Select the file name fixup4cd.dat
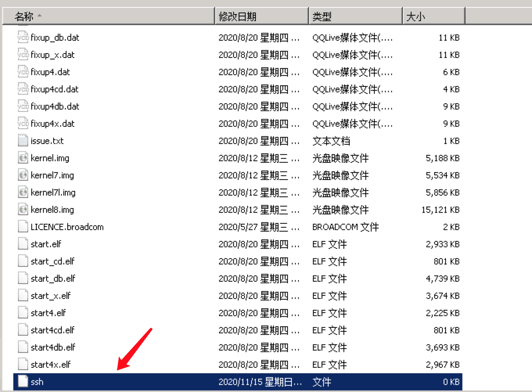Image resolution: width=532 pixels, height=392 pixels. pos(54,89)
